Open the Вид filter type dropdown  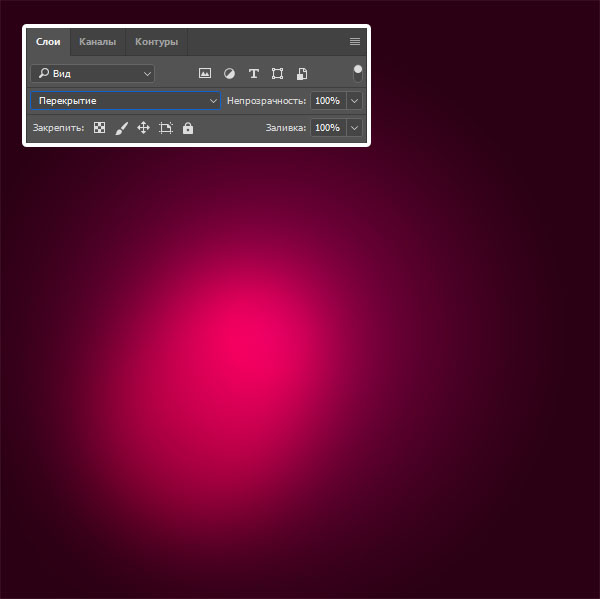click(x=92, y=73)
